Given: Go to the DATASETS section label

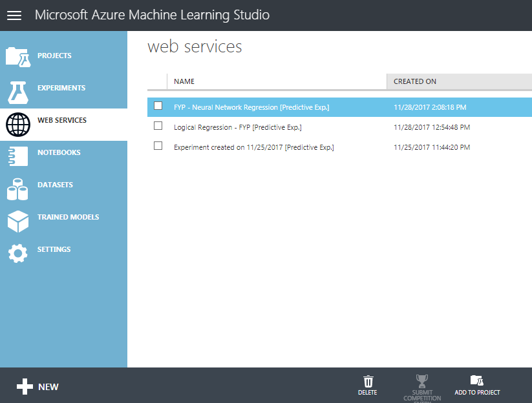Looking at the screenshot, I should pos(55,185).
